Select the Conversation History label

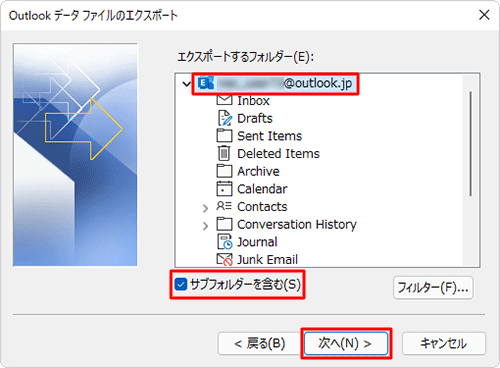pos(297,224)
